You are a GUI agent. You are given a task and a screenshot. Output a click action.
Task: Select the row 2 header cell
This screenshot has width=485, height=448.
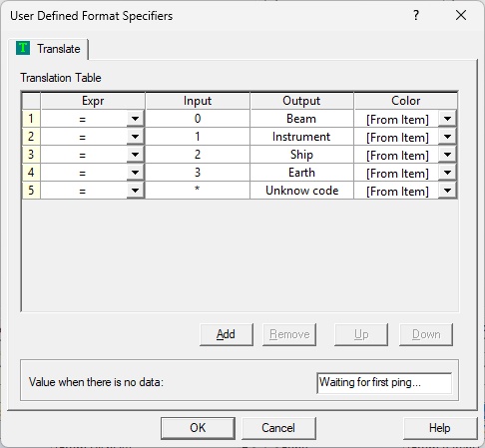tap(31, 137)
